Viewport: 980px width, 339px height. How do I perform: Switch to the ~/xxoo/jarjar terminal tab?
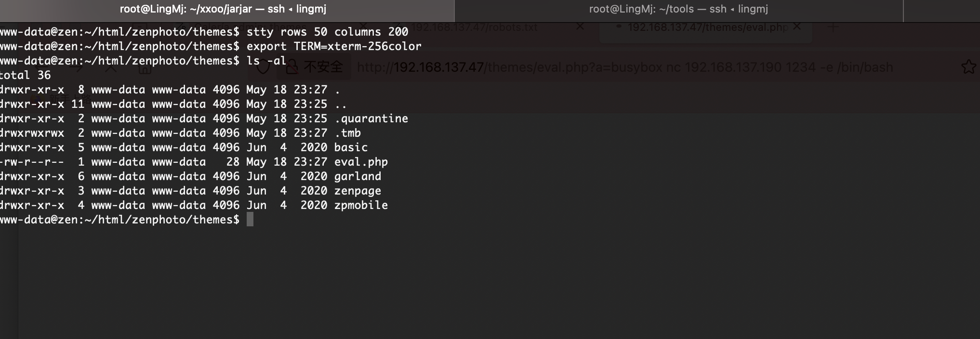tap(226, 10)
